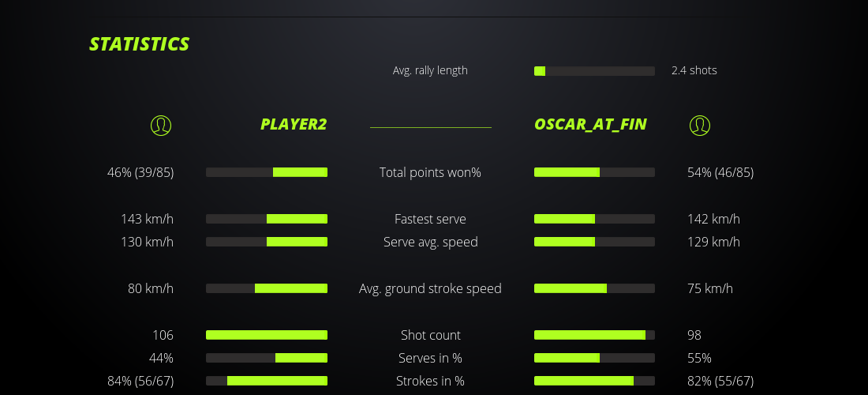Click the Shot count label

tap(430, 335)
